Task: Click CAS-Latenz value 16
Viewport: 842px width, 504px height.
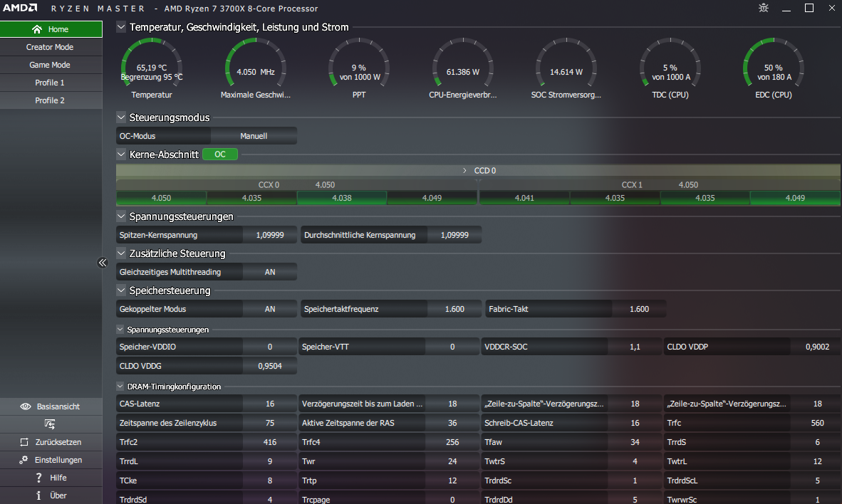Action: pyautogui.click(x=269, y=404)
